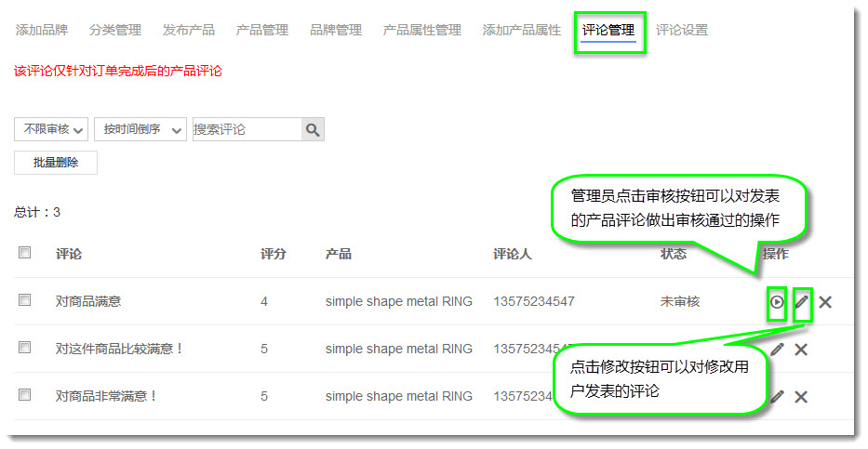Open the 产品管理 tab
This screenshot has width=868, height=449.
[261, 30]
